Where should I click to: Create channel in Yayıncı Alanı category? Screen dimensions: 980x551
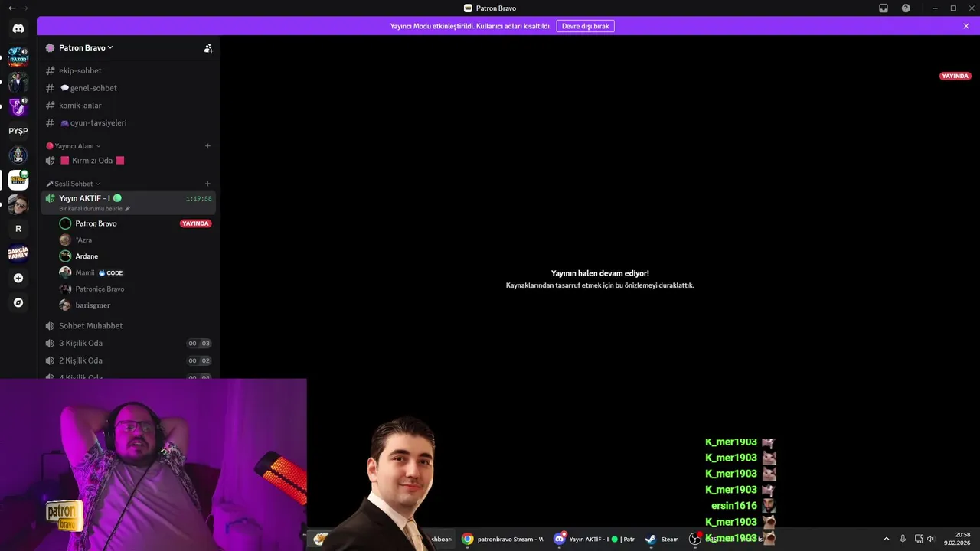[x=207, y=146]
